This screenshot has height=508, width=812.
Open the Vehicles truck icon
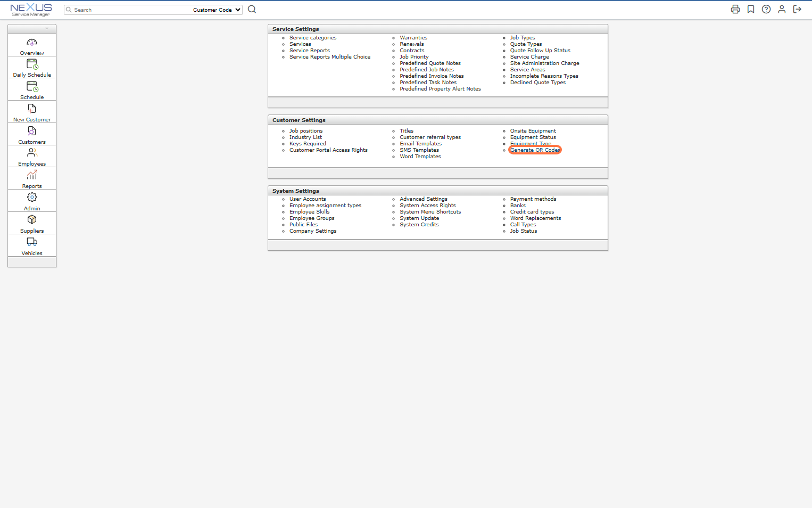pyautogui.click(x=32, y=242)
